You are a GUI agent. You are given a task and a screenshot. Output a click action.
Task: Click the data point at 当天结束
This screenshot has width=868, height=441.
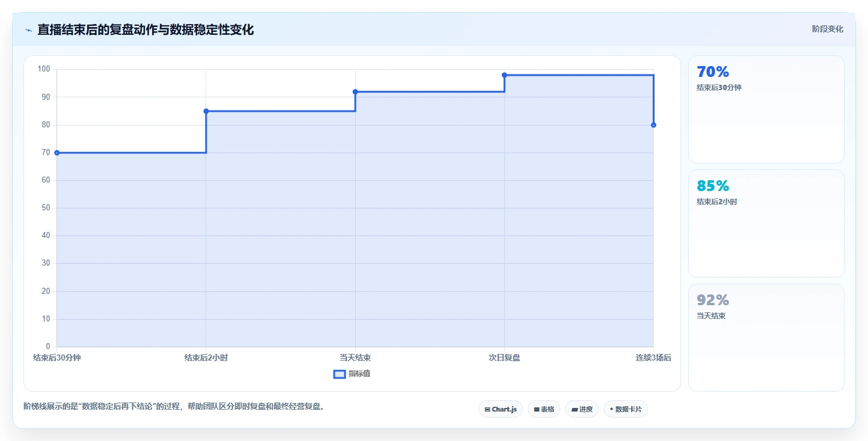[355, 92]
